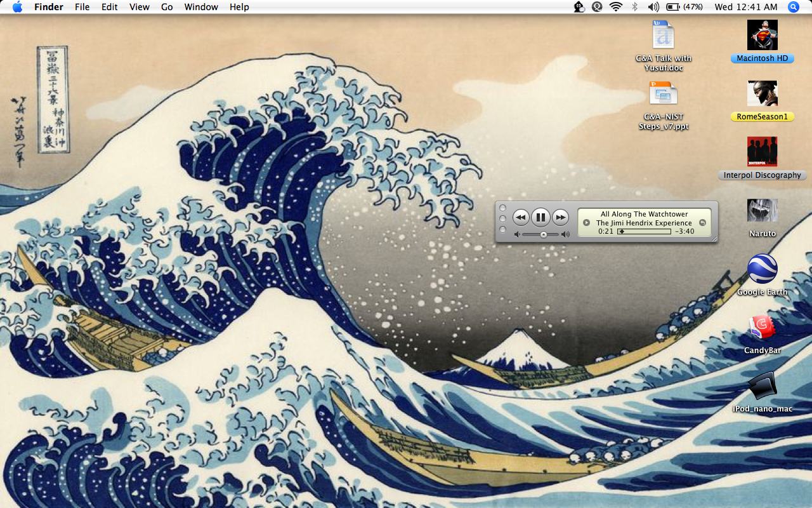Skip forward to next track
The image size is (812, 508).
point(560,218)
